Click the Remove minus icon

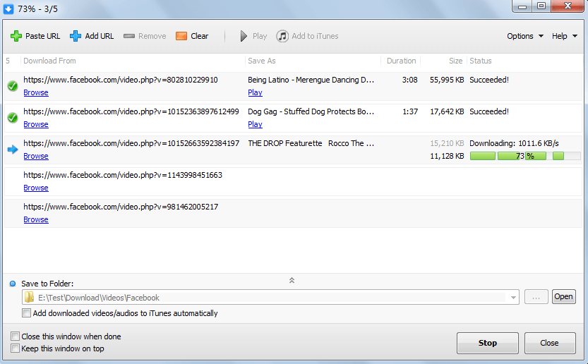(x=129, y=36)
